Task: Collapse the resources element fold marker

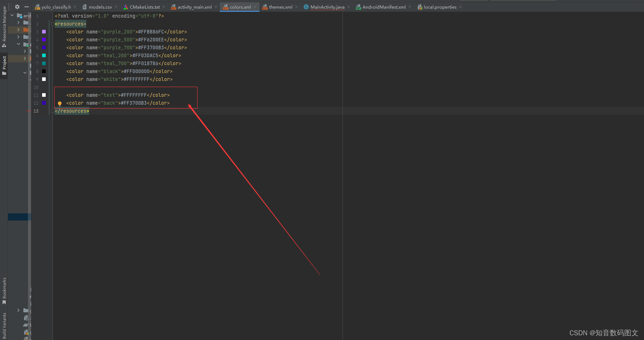Action: pos(53,24)
